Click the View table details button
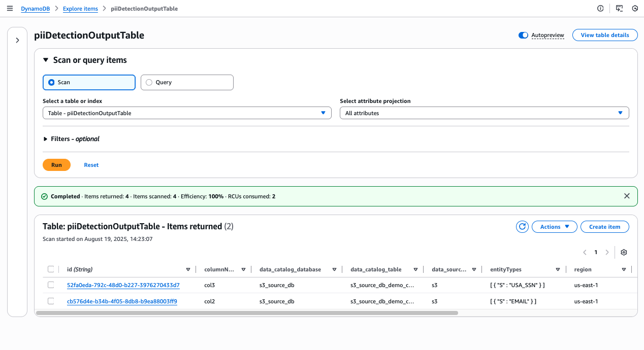This screenshot has width=644, height=350. click(x=605, y=35)
